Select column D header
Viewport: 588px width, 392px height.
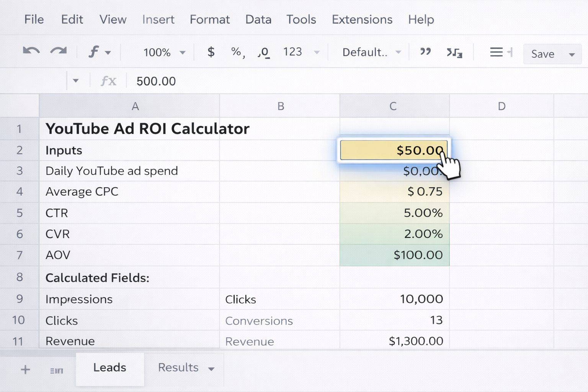(x=501, y=106)
